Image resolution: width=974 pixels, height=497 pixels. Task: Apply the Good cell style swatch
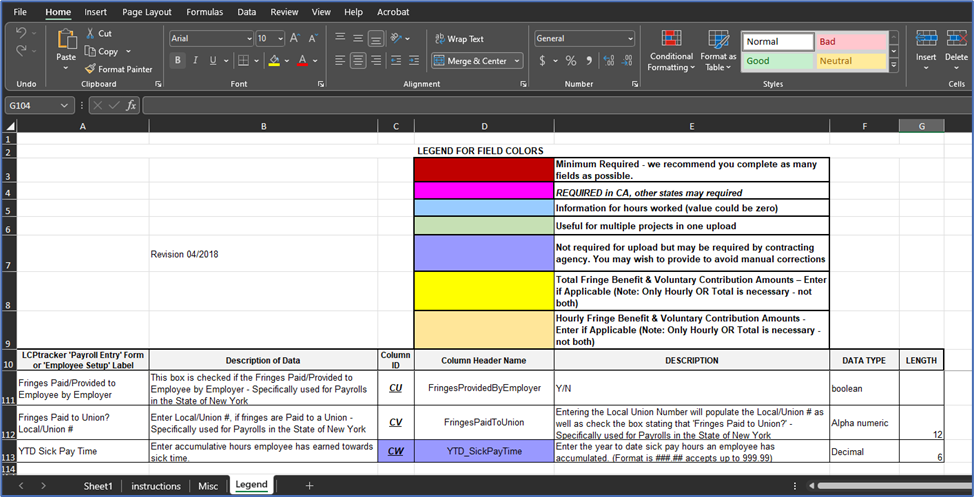click(x=777, y=61)
